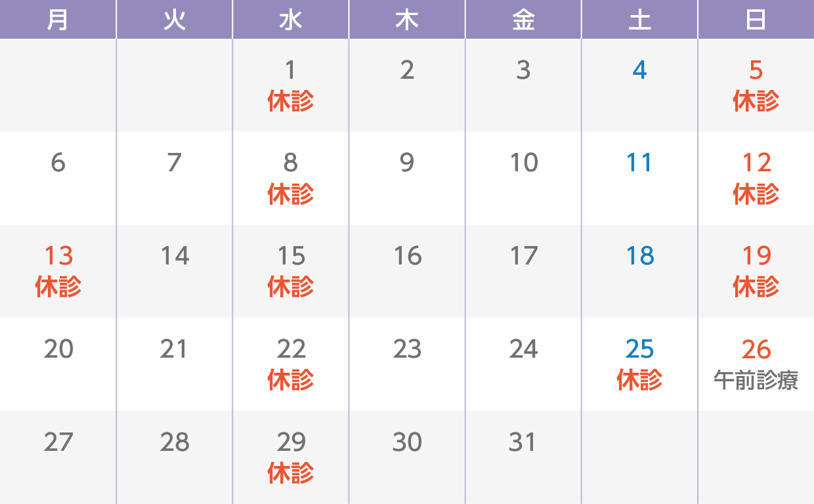Click Sunday the 5th marked 休診
The width and height of the screenshot is (814, 504).
pos(756,85)
